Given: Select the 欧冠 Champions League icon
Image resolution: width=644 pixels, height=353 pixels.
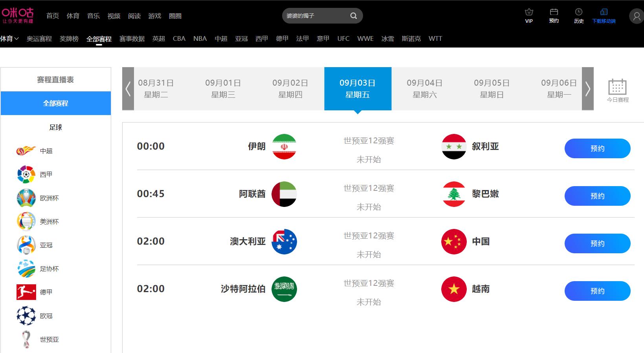Looking at the screenshot, I should click(x=26, y=316).
